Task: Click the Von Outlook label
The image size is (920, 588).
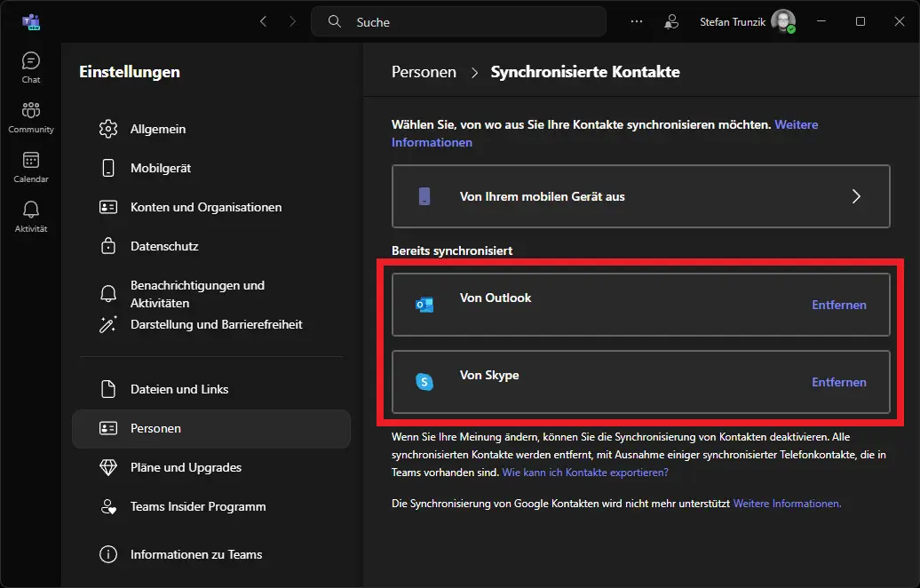Action: click(496, 298)
